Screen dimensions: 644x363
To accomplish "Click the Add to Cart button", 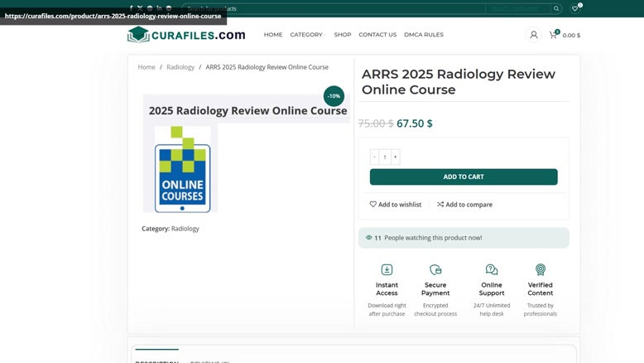I will coord(464,177).
